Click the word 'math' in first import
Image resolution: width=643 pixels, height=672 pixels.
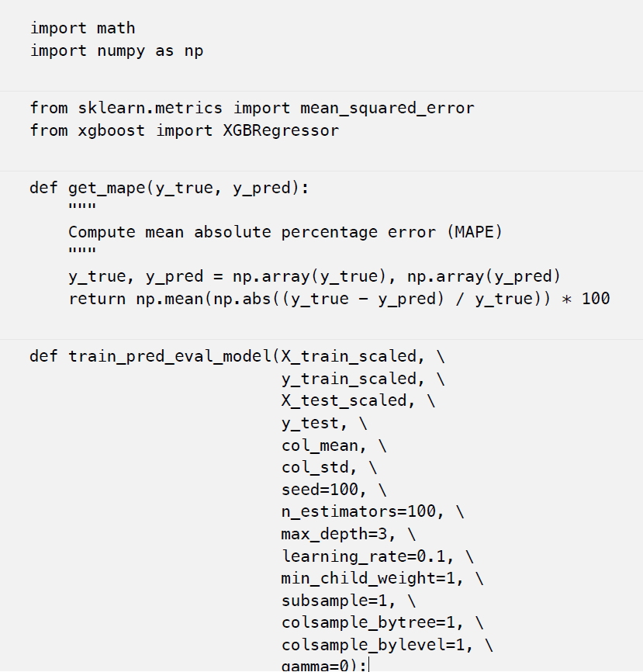(x=116, y=28)
